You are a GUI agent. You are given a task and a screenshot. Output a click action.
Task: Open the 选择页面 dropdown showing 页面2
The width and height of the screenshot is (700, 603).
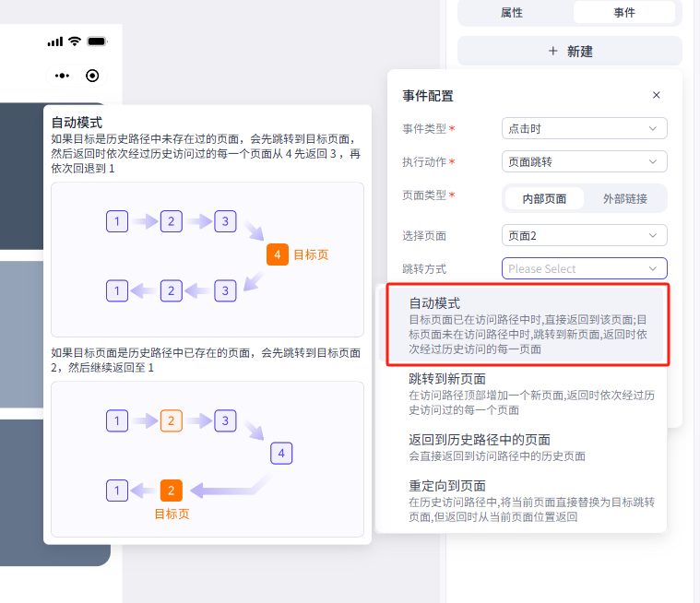pos(584,235)
